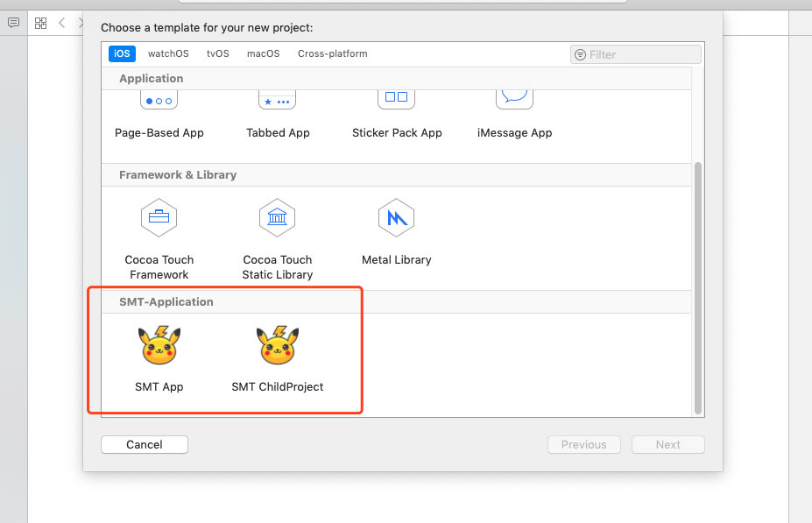Click the filter icon in the search field
This screenshot has height=523, width=812.
click(581, 54)
